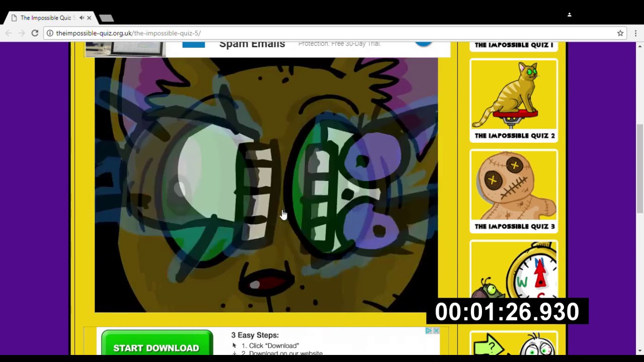
Task: Click the Chrome profile icon in title bar
Action: (x=570, y=15)
